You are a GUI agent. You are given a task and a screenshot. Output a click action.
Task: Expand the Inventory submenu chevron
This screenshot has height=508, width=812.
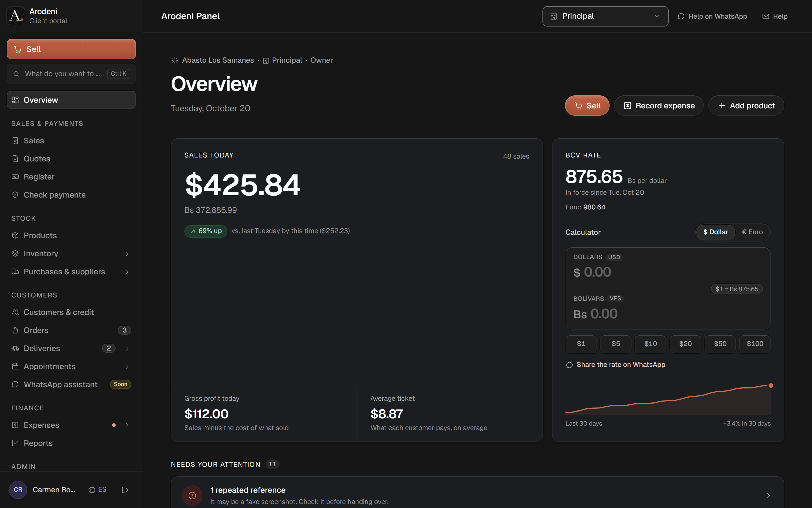(x=127, y=254)
